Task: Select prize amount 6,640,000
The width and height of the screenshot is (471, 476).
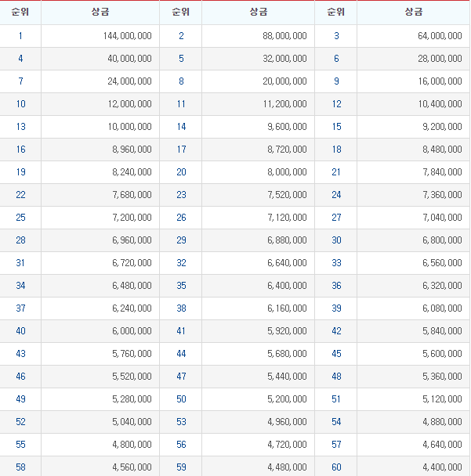Action: click(x=287, y=263)
